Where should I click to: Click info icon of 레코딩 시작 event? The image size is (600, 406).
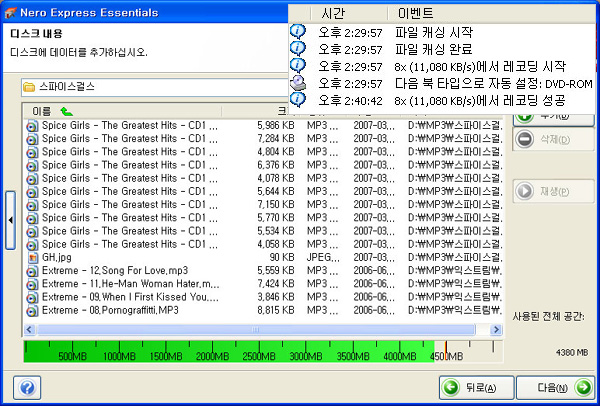(298, 65)
